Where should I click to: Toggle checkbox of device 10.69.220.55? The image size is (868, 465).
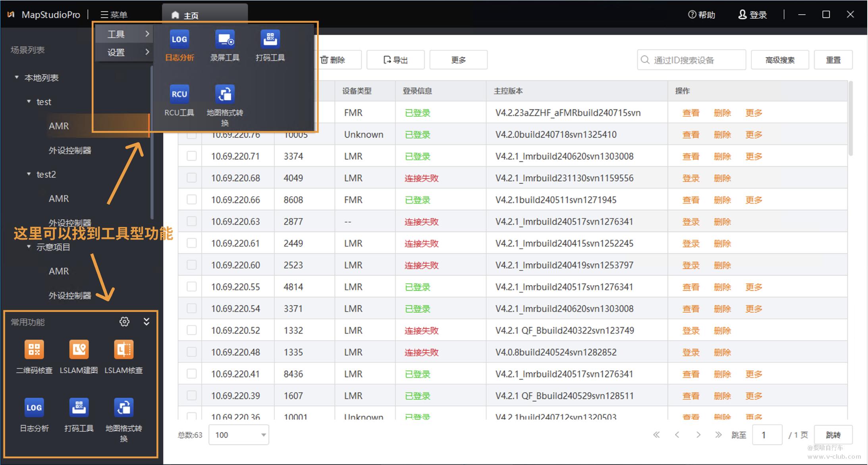click(191, 286)
